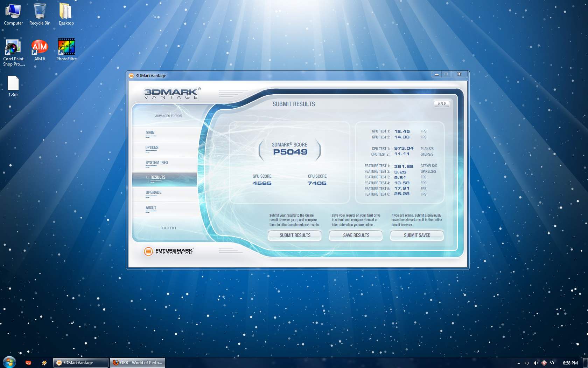The width and height of the screenshot is (588, 368).
Task: Click the Winamp lightning quick launch icon
Action: 44,363
